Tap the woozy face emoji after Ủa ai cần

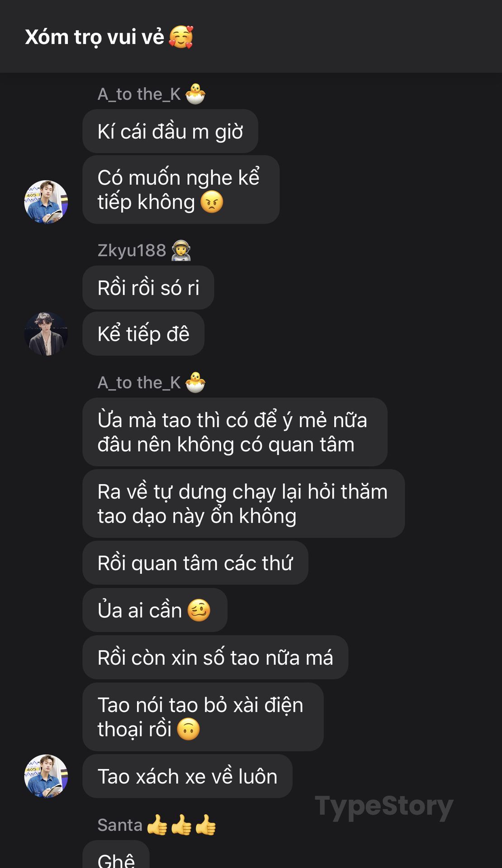(x=199, y=610)
